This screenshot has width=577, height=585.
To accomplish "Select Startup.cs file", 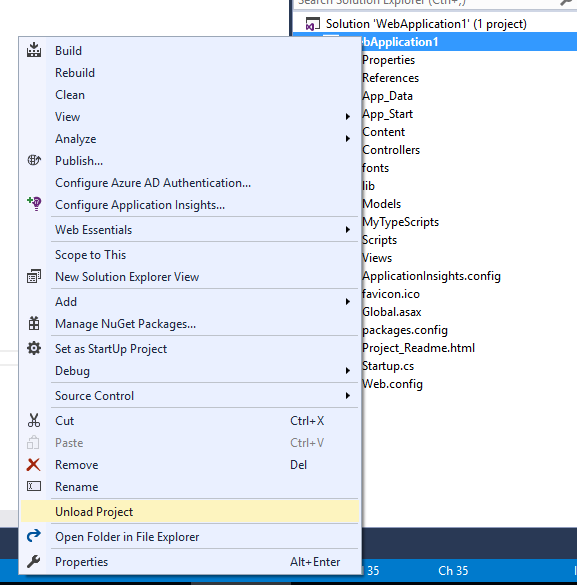I will click(x=388, y=366).
